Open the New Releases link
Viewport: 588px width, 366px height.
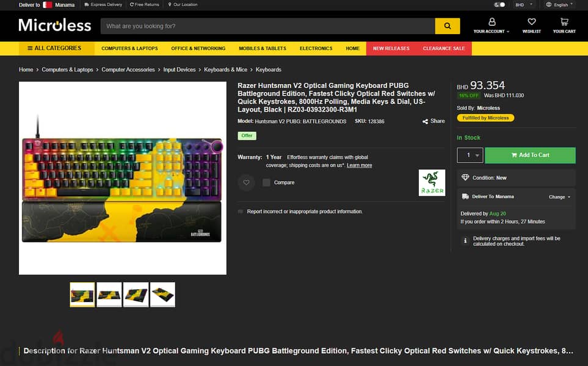click(391, 49)
